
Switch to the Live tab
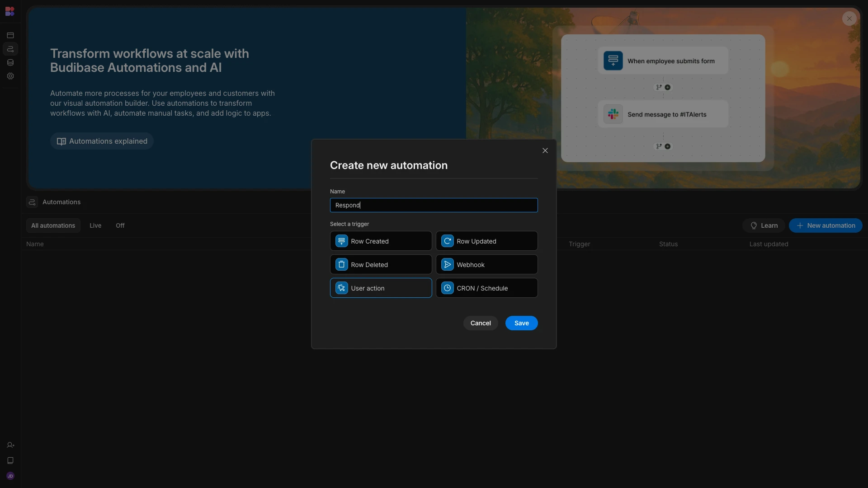(x=95, y=225)
